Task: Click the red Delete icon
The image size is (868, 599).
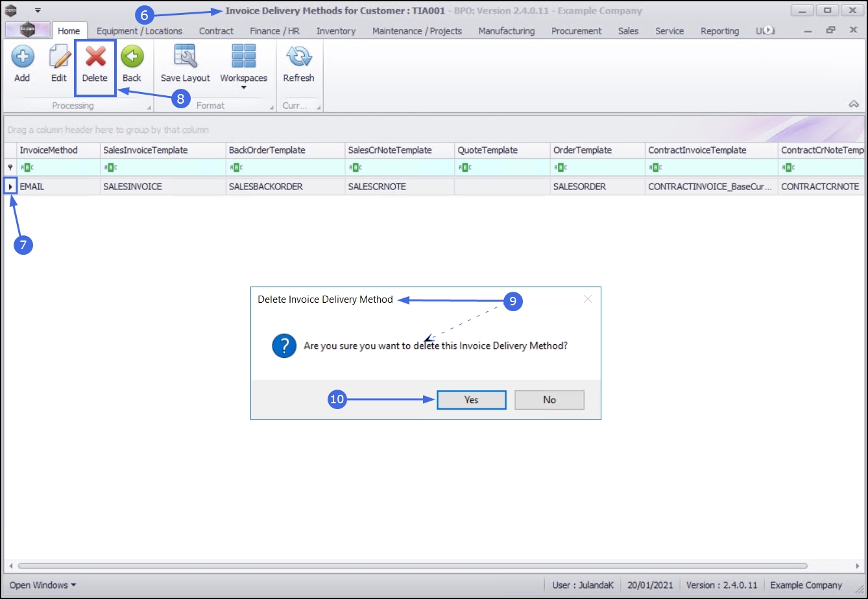Action: click(x=95, y=57)
